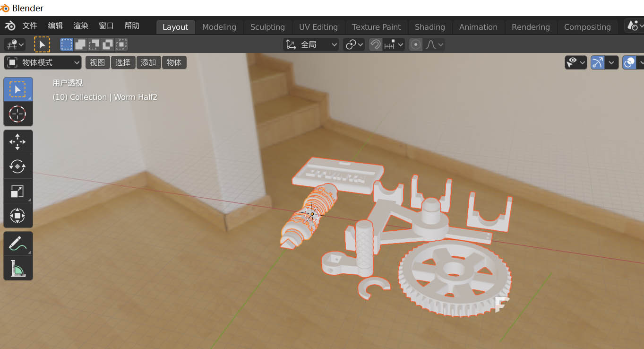Screen dimensions: 644x349
Task: Select the Box Select tool
Action: pos(18,89)
